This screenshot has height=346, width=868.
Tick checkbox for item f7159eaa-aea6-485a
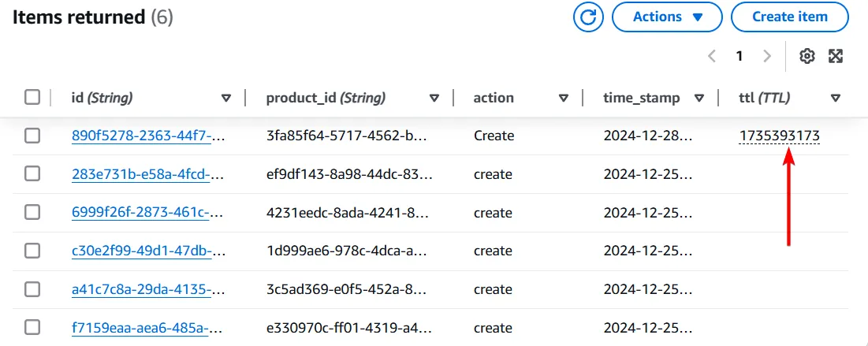click(x=32, y=327)
